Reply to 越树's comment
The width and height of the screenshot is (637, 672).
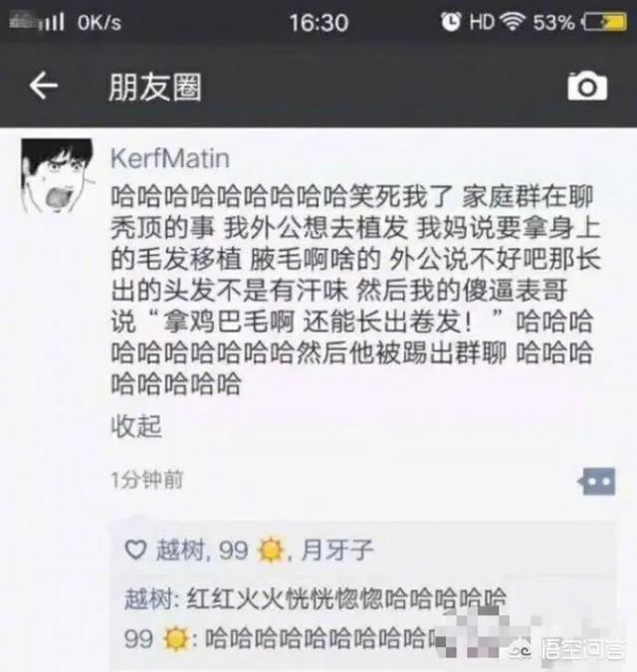[316, 598]
